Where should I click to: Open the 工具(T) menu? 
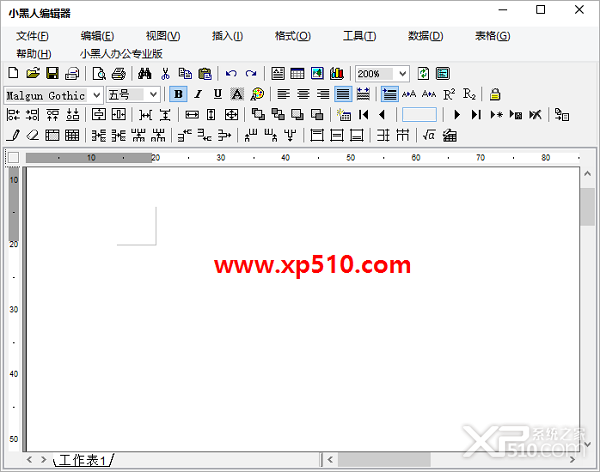[x=359, y=36]
